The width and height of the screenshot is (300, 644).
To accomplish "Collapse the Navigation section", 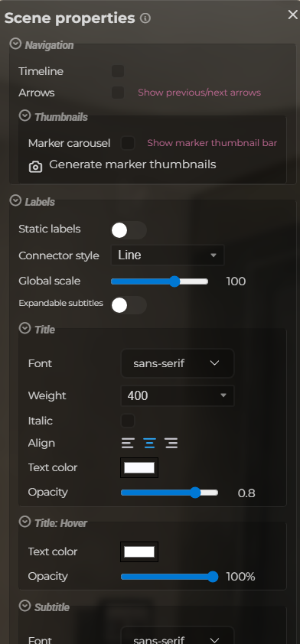I will coord(15,44).
